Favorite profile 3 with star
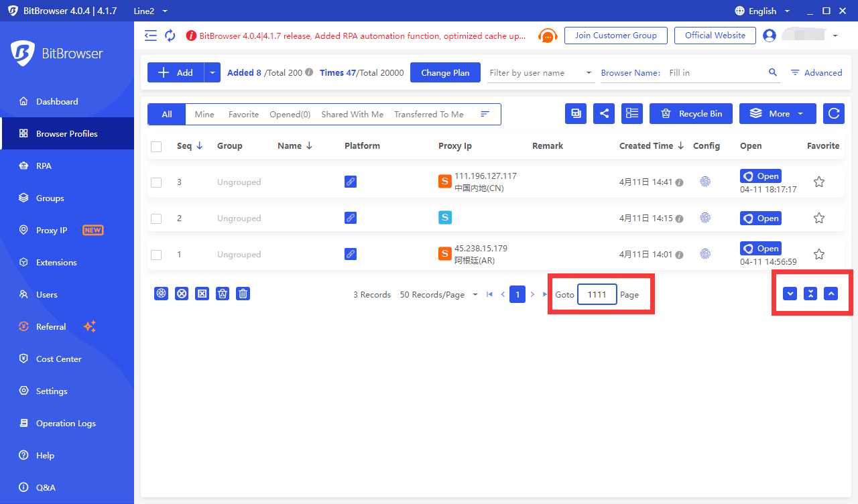 818,182
